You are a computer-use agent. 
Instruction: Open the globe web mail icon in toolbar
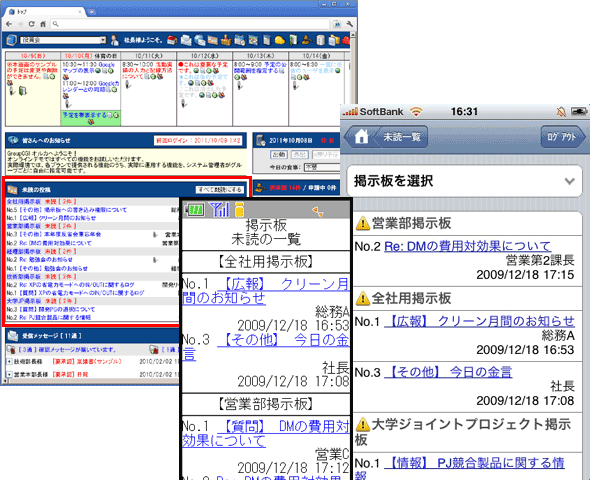(x=199, y=40)
